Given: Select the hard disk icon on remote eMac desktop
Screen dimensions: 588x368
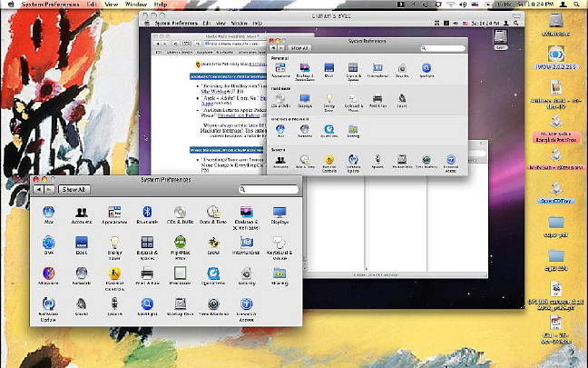Looking at the screenshot, I should pos(501,40).
